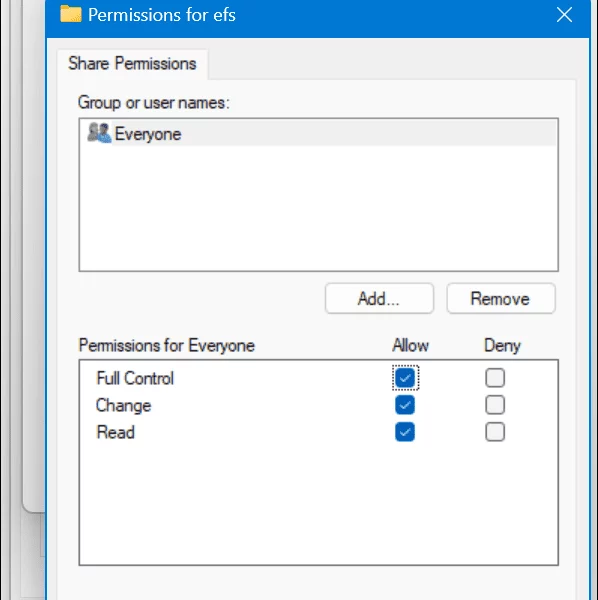This screenshot has width=598, height=600.
Task: Select the Share Permissions tab
Action: 132,64
